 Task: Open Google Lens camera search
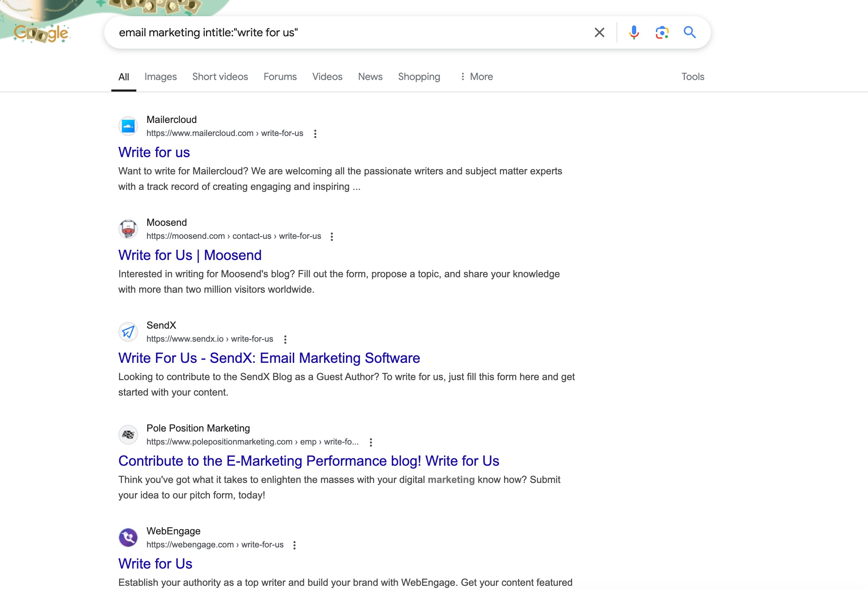(x=662, y=32)
